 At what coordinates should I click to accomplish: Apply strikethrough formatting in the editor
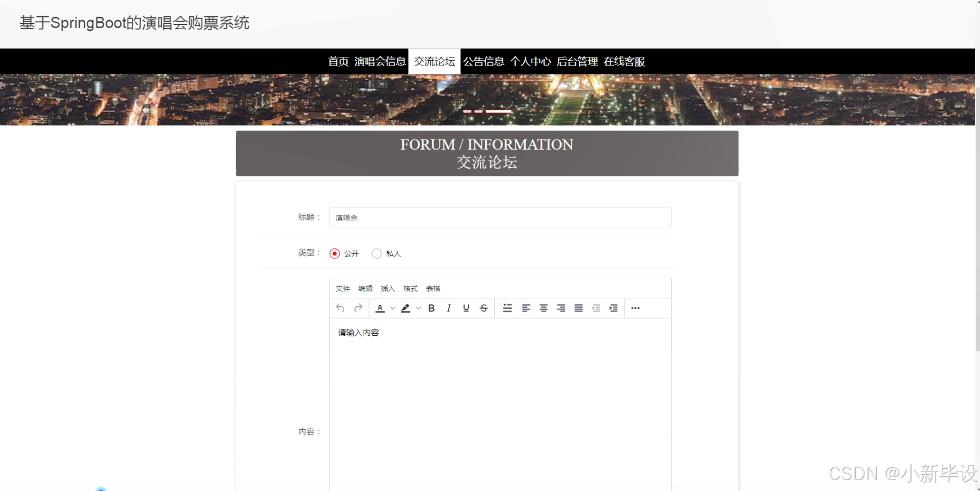point(483,308)
